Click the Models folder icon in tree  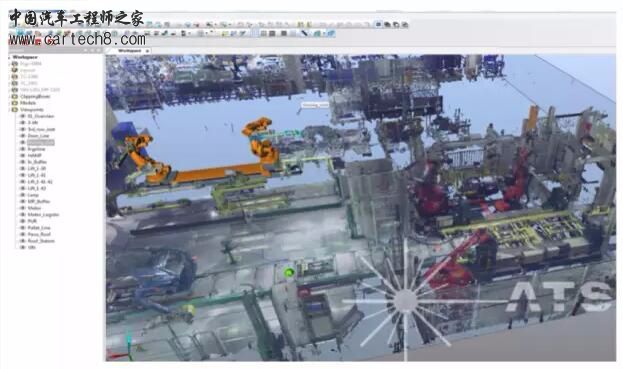[15, 103]
